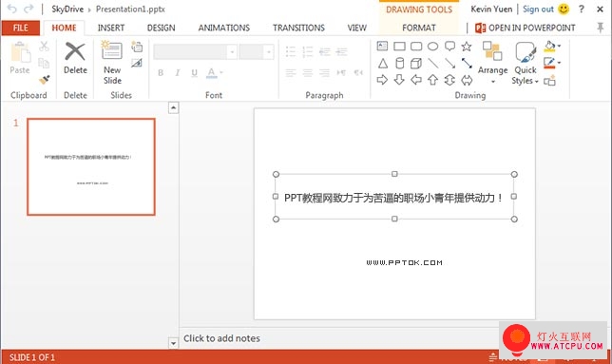The width and height of the screenshot is (612, 364).
Task: Select the Double Arrow line shape
Action: (467, 64)
